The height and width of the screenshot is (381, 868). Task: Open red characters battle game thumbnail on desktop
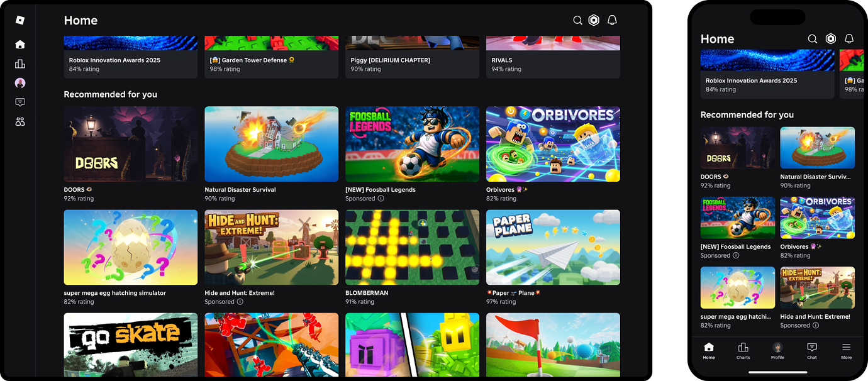(x=272, y=345)
